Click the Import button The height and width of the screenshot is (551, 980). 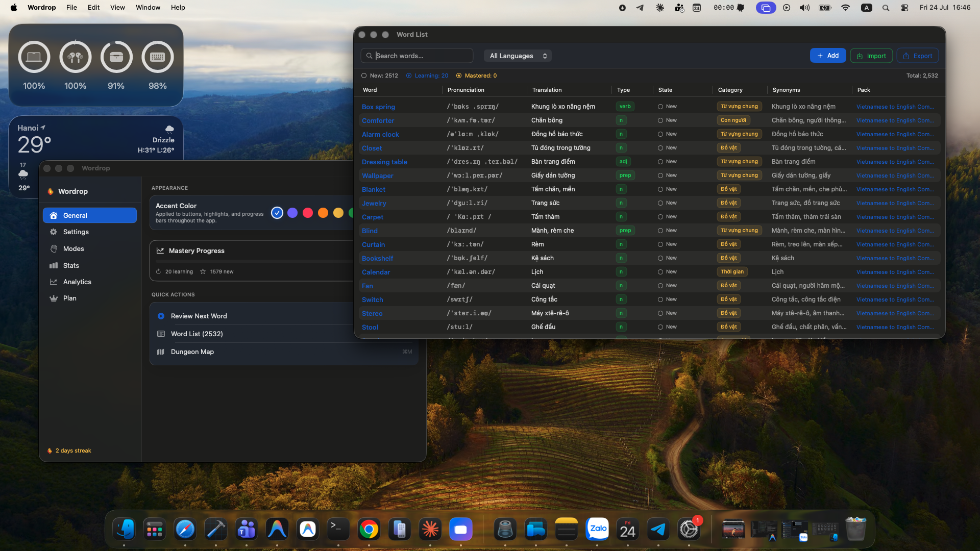coord(871,56)
